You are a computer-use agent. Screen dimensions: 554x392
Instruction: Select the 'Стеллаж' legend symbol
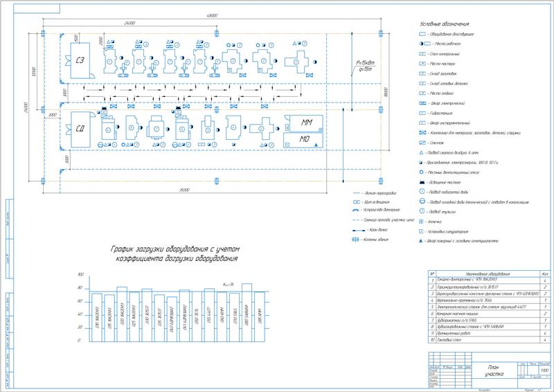tap(422, 143)
